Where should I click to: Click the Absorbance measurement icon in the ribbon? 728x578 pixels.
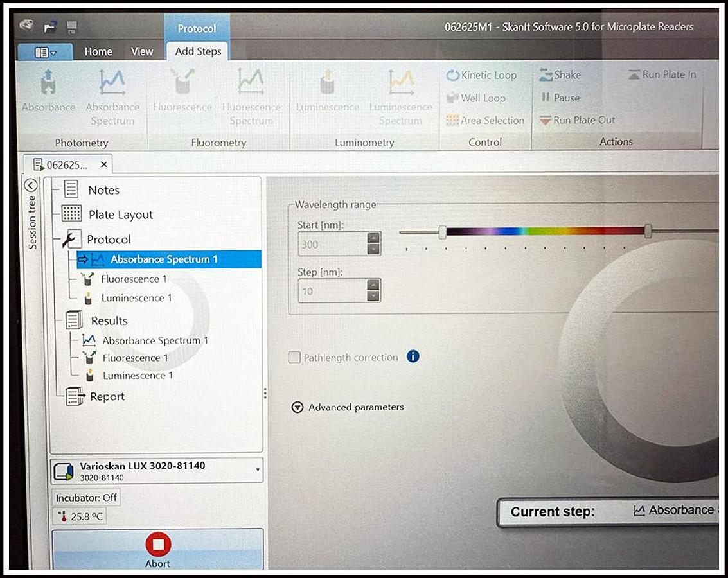click(x=48, y=83)
